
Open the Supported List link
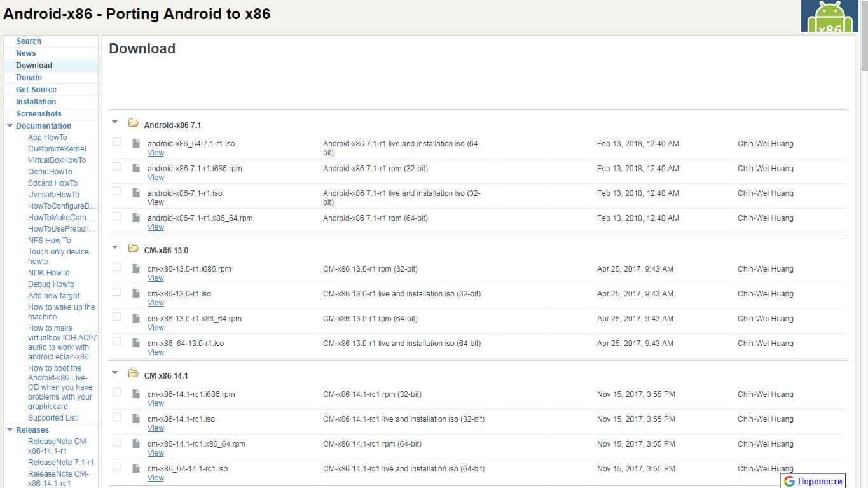click(53, 418)
